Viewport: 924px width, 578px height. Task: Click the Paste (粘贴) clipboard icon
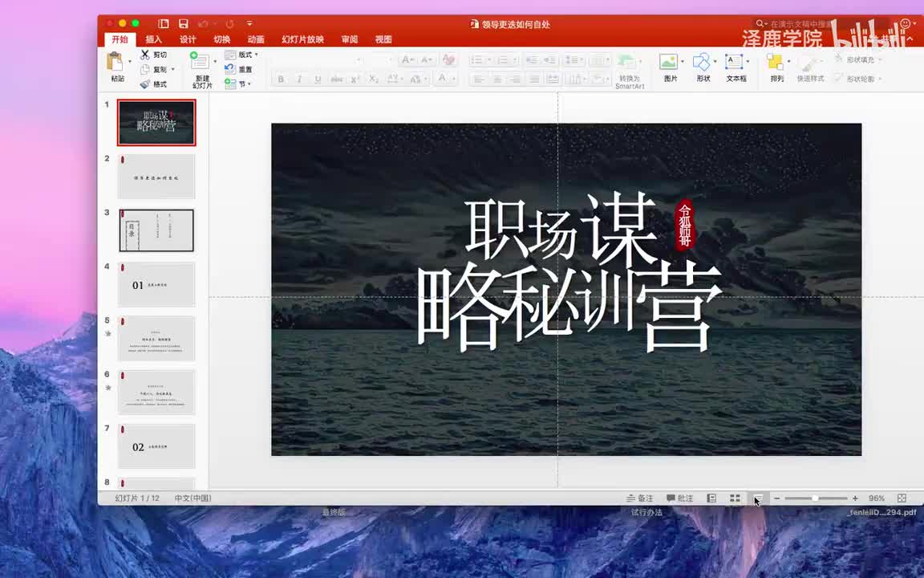tap(115, 61)
